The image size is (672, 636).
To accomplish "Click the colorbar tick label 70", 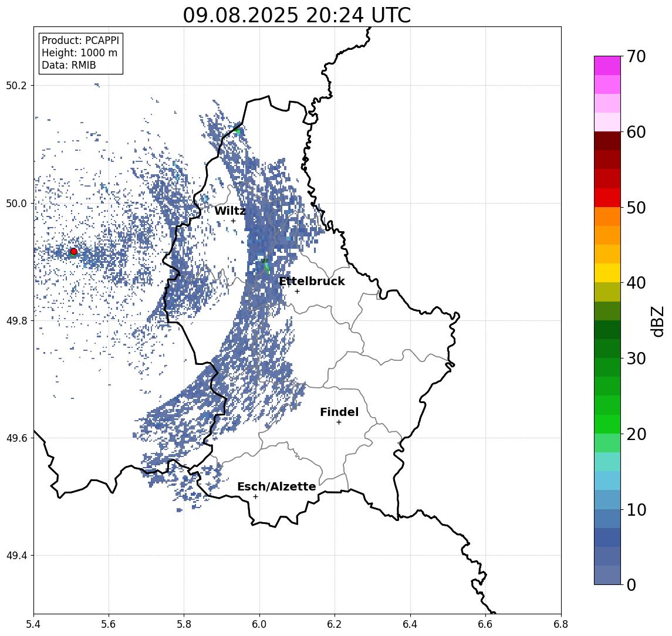I will coord(636,56).
